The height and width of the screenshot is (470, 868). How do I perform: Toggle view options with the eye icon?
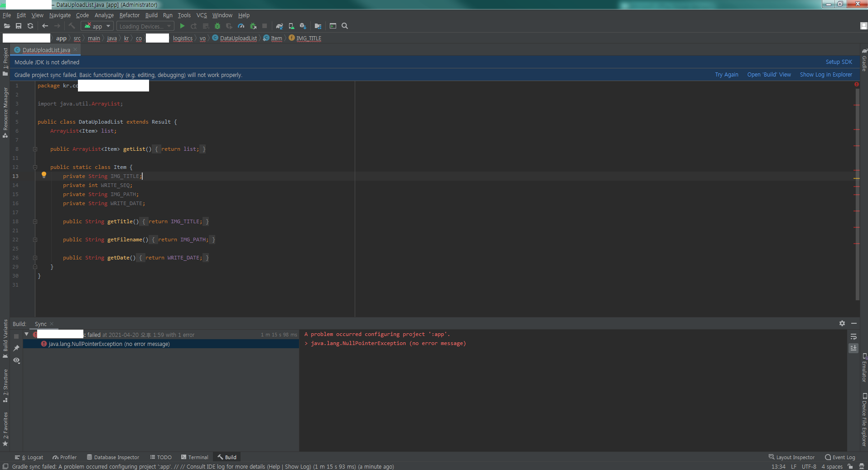16,361
